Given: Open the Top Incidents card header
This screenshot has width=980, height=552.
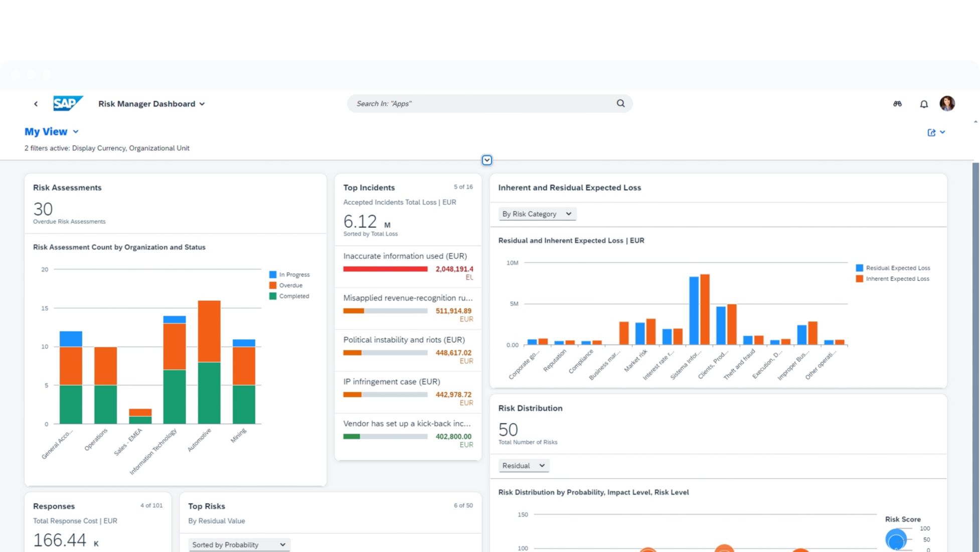Looking at the screenshot, I should [x=369, y=188].
